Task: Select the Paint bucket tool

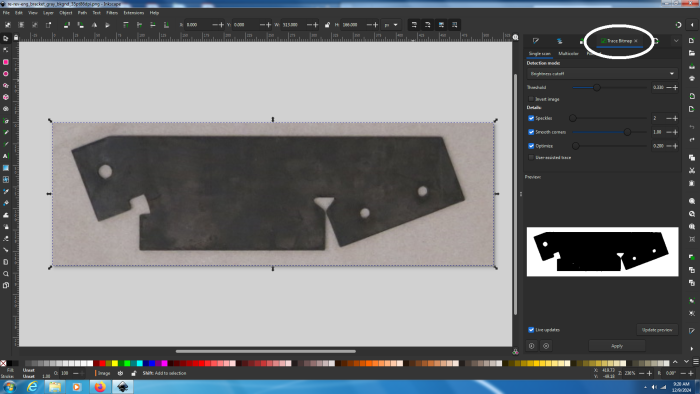Action: [6, 203]
